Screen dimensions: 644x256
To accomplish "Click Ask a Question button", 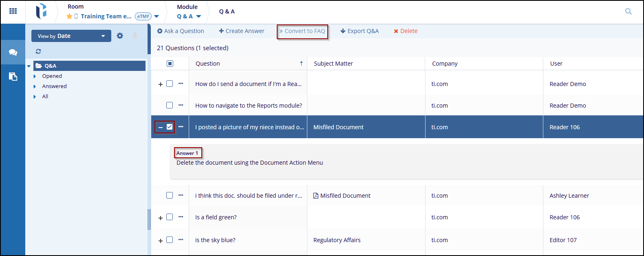I will 181,31.
